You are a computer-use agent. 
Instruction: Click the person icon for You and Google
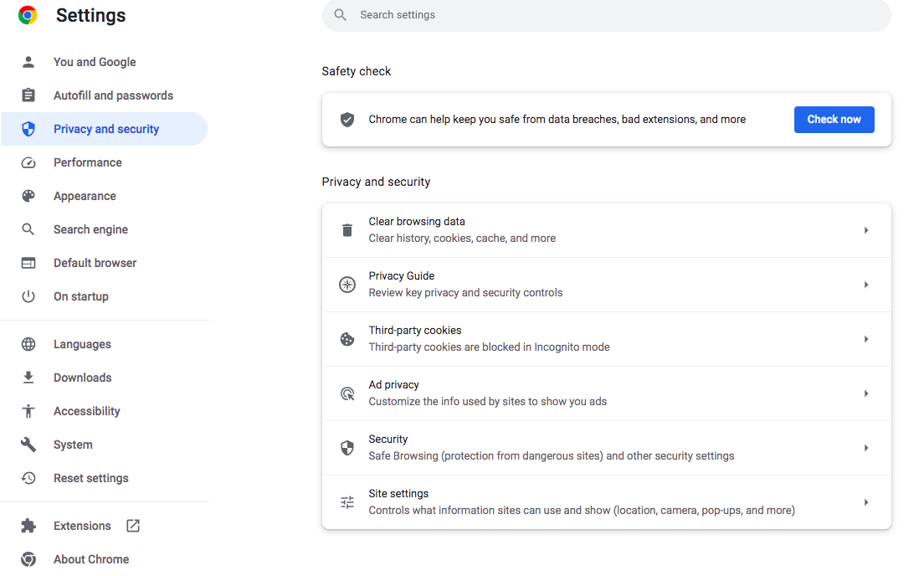pyautogui.click(x=28, y=62)
